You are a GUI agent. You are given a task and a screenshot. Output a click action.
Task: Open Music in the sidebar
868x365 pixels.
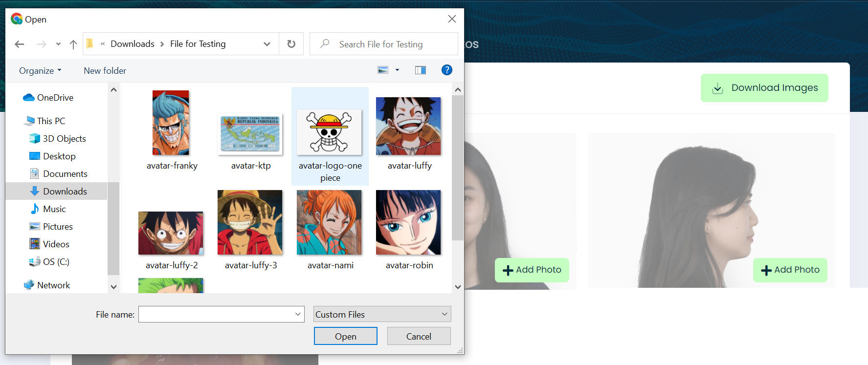click(x=54, y=209)
